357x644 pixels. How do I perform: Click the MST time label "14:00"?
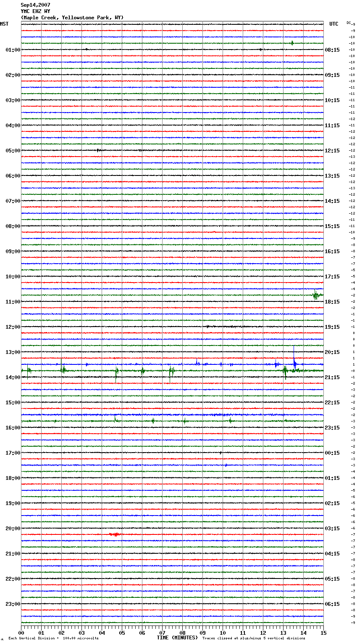13,377
